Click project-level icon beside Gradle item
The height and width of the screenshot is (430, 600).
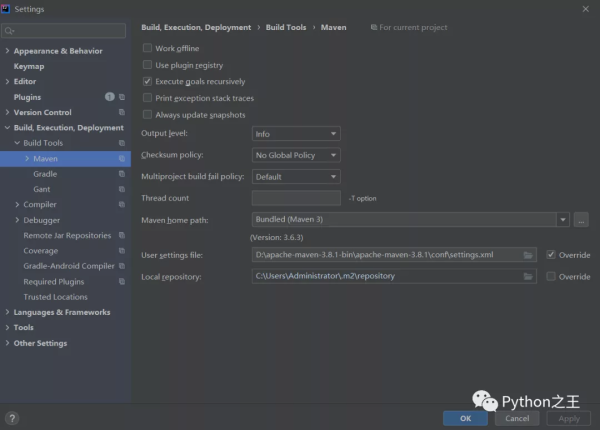(x=122, y=174)
